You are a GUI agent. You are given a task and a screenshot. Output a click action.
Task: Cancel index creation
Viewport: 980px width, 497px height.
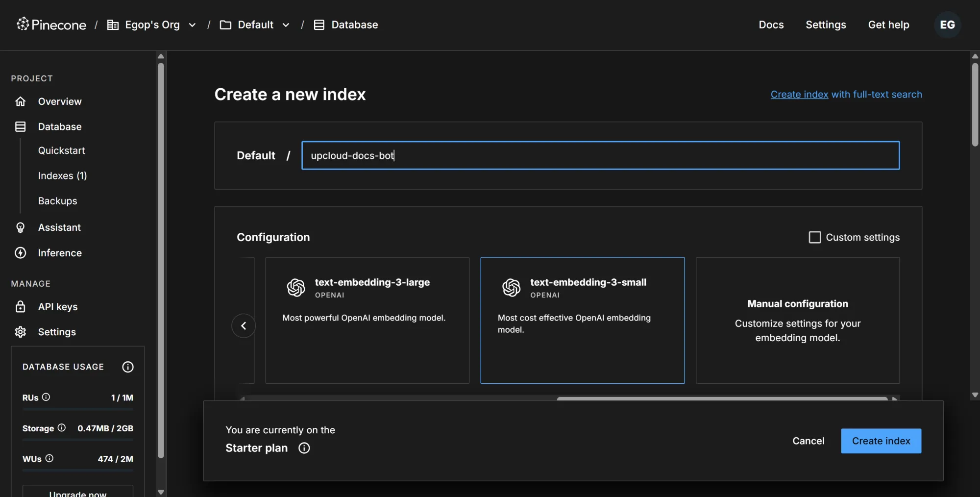tap(808, 441)
